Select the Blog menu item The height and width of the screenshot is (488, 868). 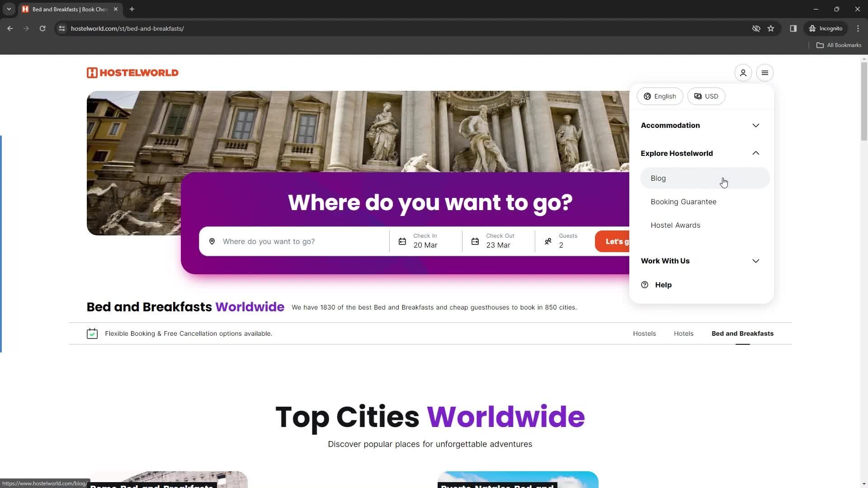pos(658,178)
